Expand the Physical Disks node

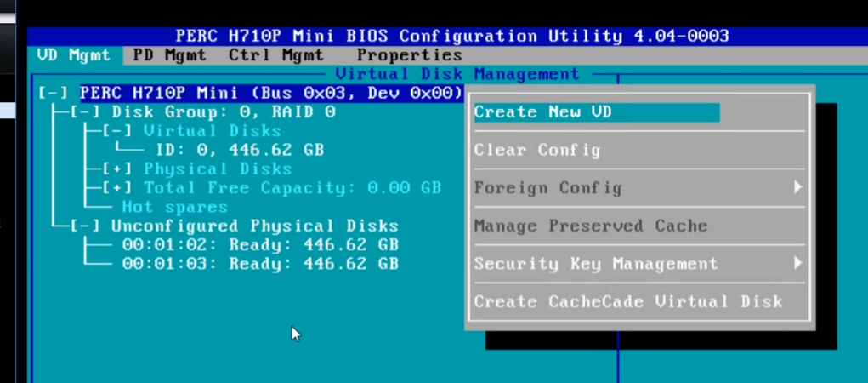coord(117,169)
